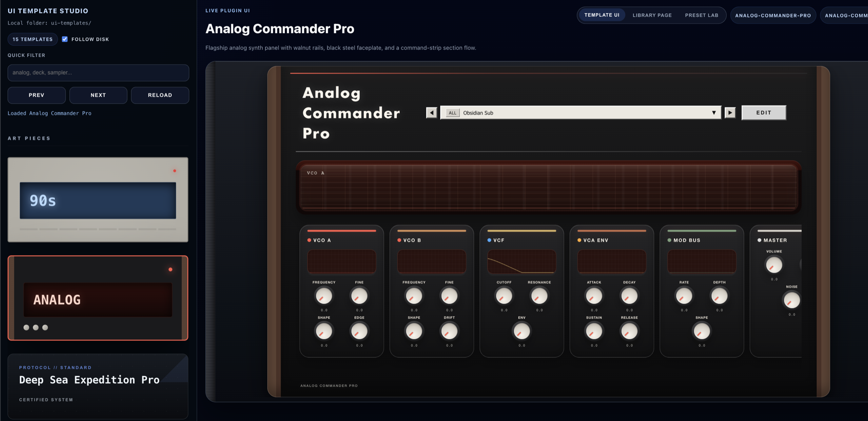Screen dimensions: 868x421
Task: Select the 90s art piece thumbnail
Action: click(x=98, y=199)
